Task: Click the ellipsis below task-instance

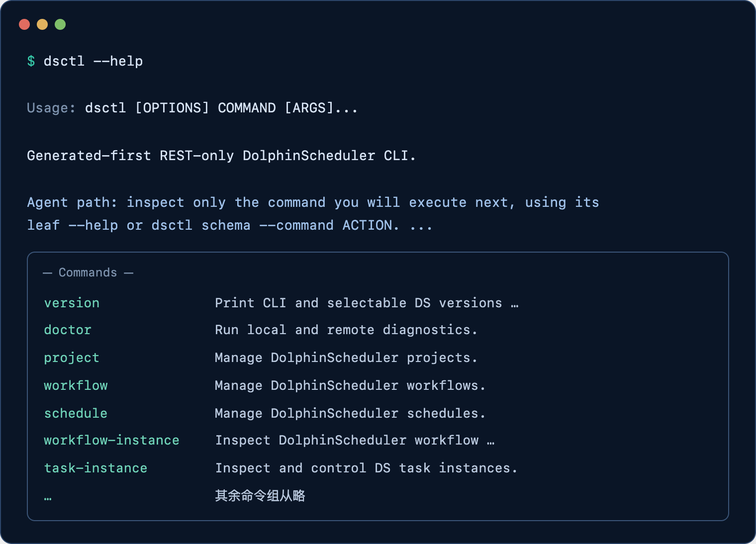Action: click(x=48, y=498)
